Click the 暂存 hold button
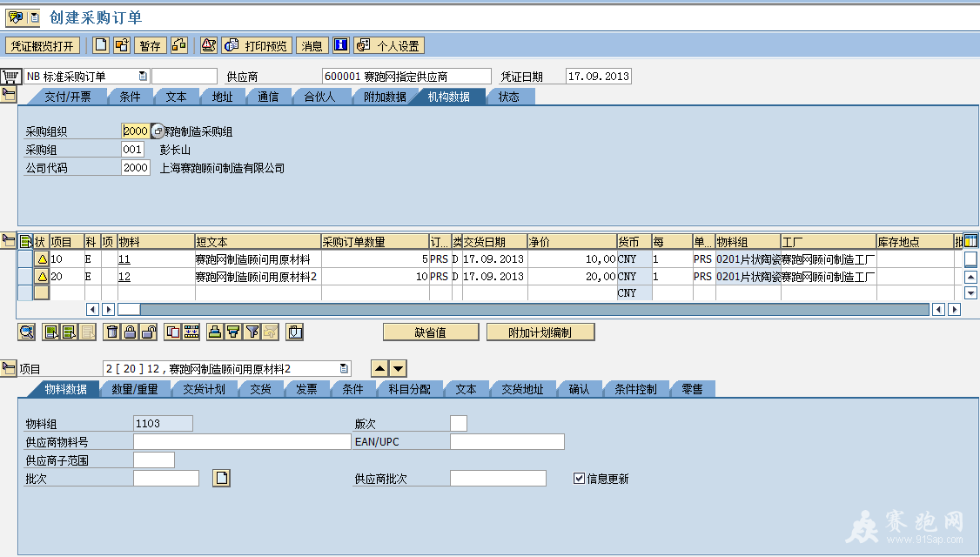The width and height of the screenshot is (980, 557). pos(150,45)
